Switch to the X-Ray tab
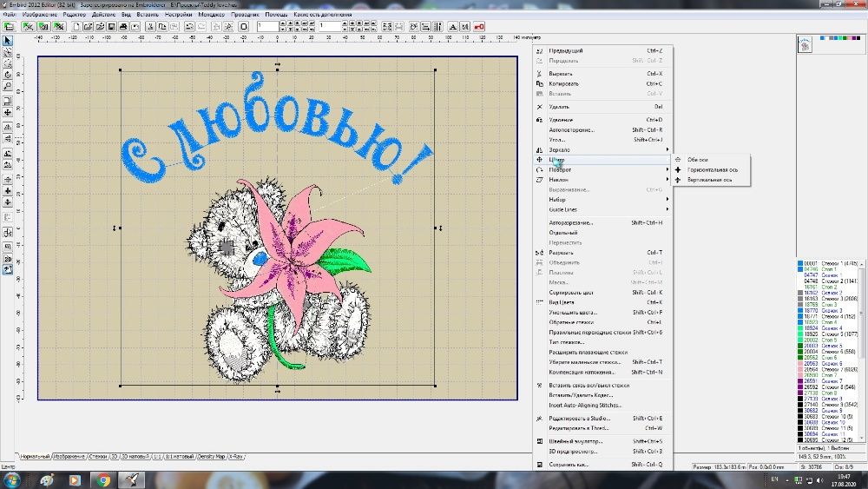 coord(236,457)
